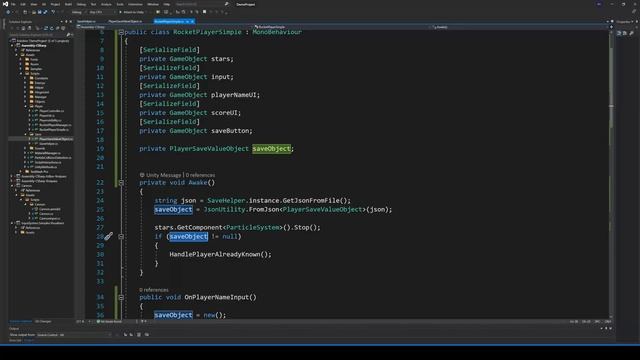
Task: Collapse the OnPlayerNameInput method
Action: coord(121,298)
